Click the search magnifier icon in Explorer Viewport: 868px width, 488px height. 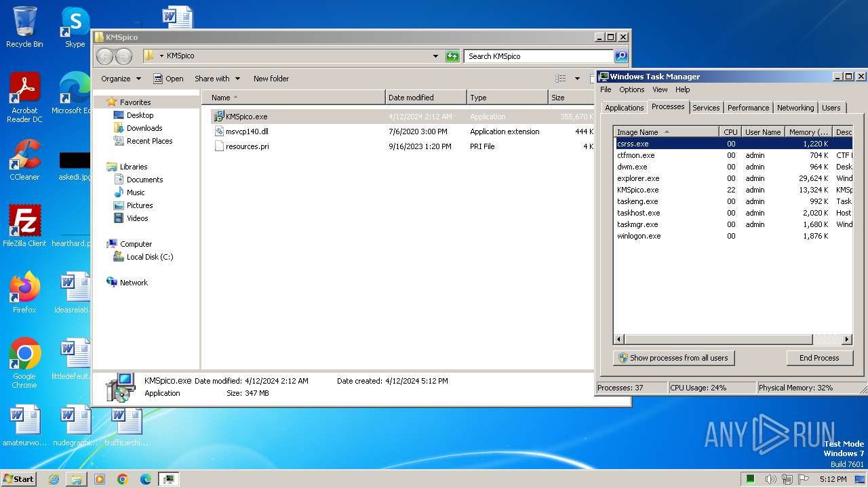[x=620, y=56]
